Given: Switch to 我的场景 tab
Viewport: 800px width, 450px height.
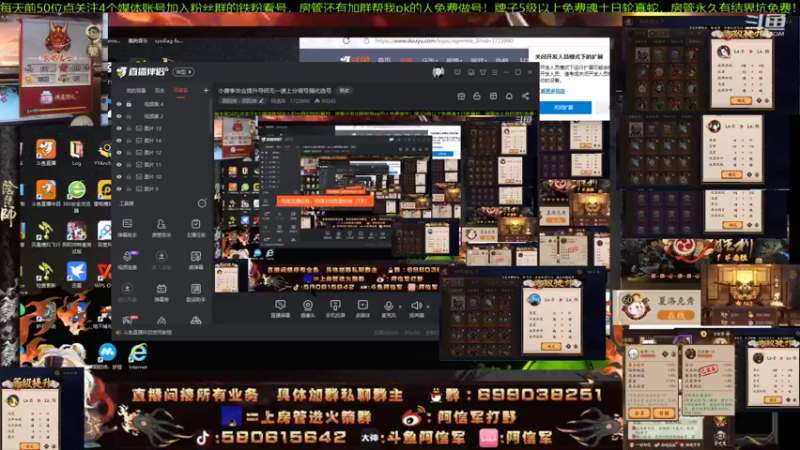Looking at the screenshot, I should (x=136, y=90).
